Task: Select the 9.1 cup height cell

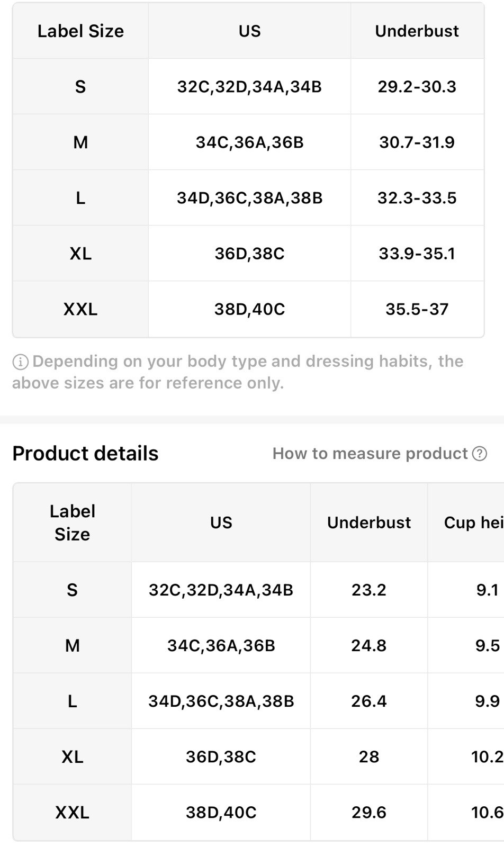Action: coord(487,590)
